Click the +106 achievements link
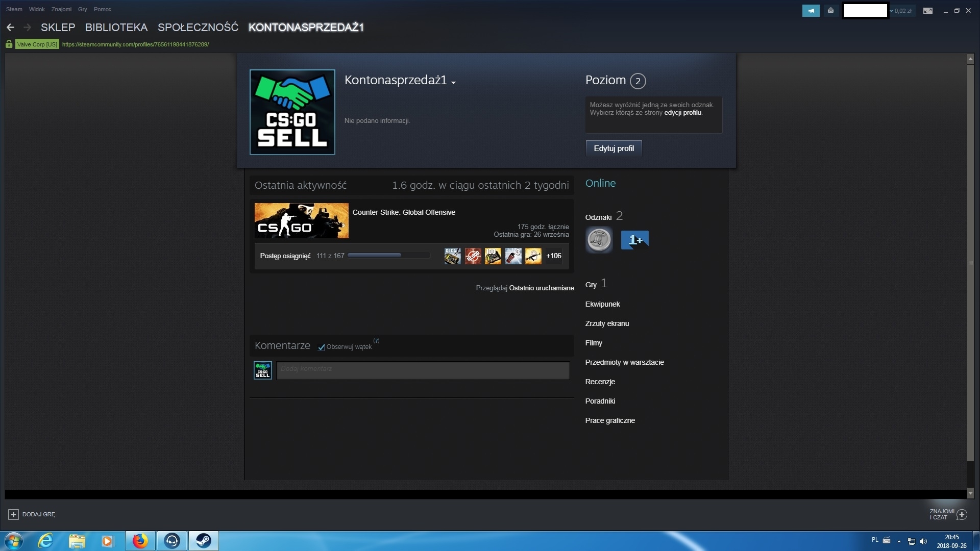Image resolution: width=980 pixels, height=551 pixels. point(554,256)
